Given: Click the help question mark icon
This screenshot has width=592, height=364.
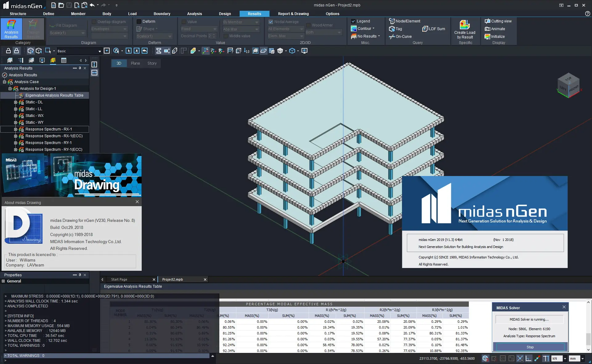Looking at the screenshot, I should (588, 14).
